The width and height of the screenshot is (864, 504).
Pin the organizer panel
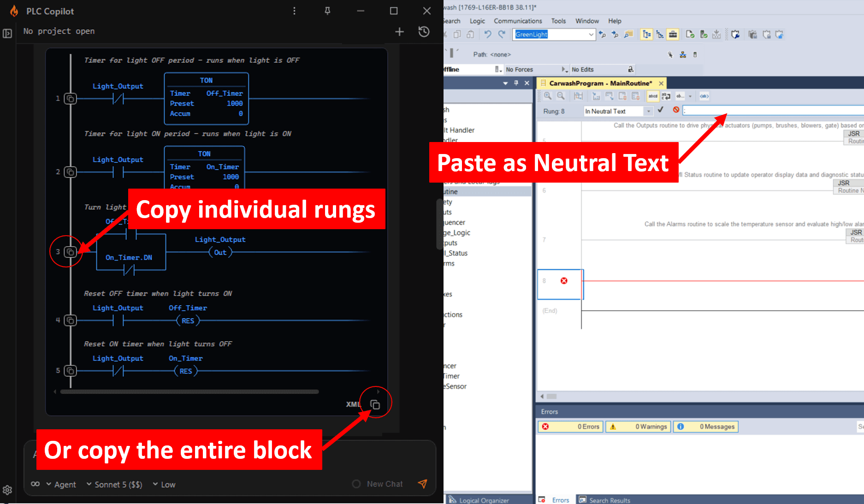516,83
